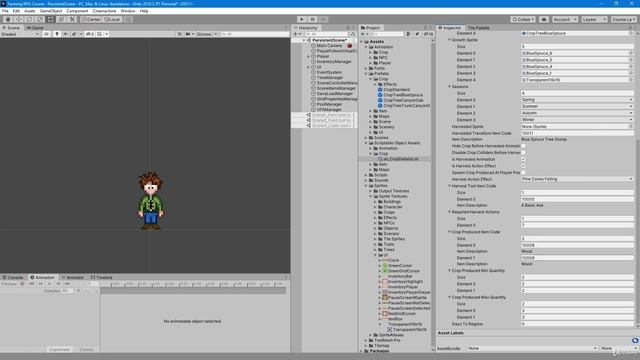Click the Play button
This screenshot has width=640, height=360.
pyautogui.click(x=302, y=19)
